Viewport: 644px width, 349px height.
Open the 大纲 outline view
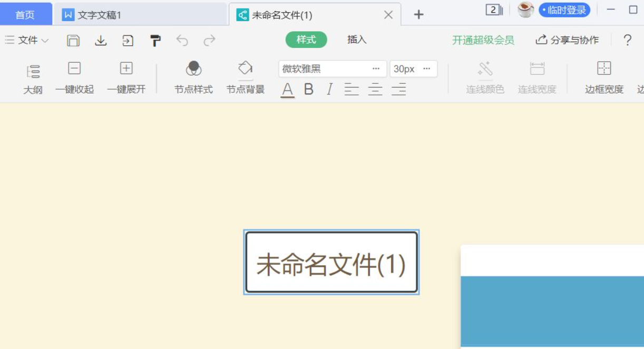click(x=33, y=79)
